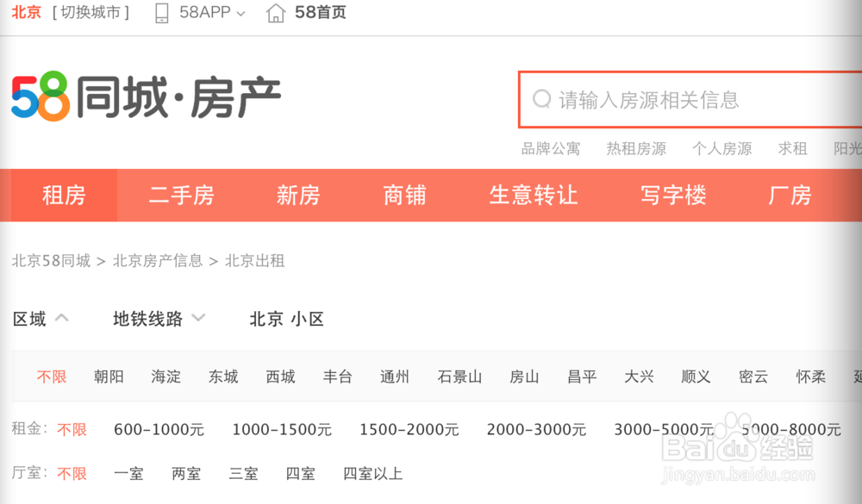The width and height of the screenshot is (862, 504).
Task: Filter by 石景山 district
Action: click(x=459, y=376)
